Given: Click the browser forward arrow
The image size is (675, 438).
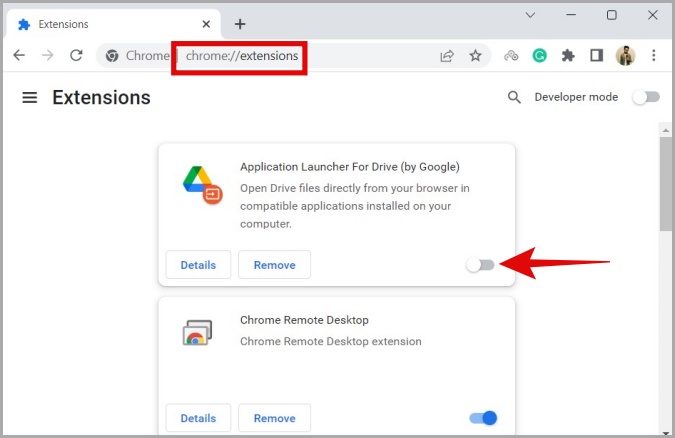Looking at the screenshot, I should pyautogui.click(x=47, y=55).
